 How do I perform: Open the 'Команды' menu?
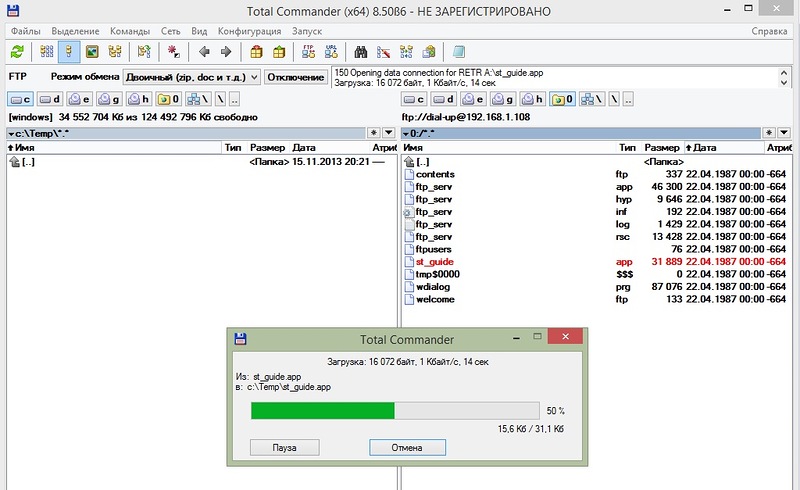tap(130, 31)
